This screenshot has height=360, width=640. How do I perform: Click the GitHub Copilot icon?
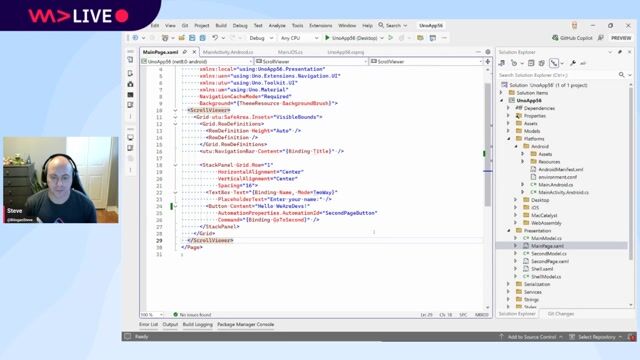tap(555, 38)
